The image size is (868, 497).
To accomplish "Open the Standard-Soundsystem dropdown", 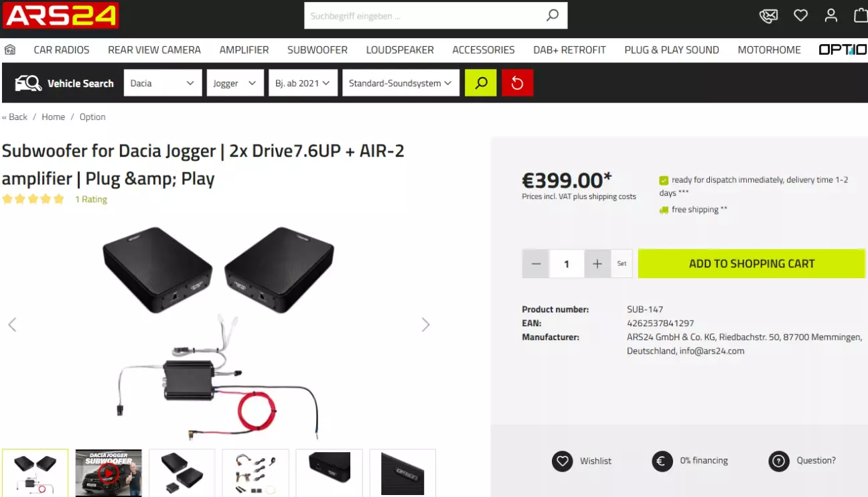I will click(401, 83).
